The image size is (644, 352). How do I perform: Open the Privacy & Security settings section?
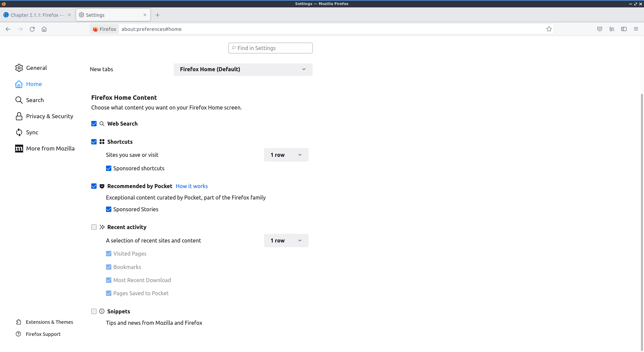[x=49, y=116]
